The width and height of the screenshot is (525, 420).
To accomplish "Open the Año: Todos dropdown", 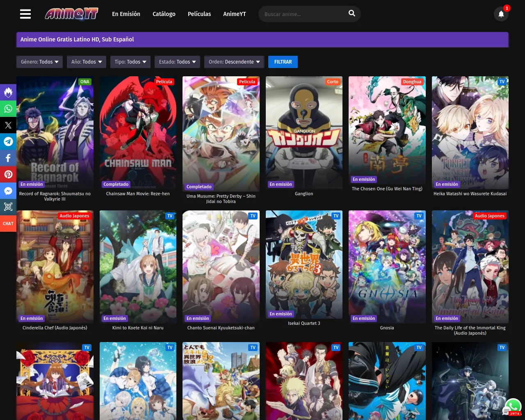I will 87,62.
